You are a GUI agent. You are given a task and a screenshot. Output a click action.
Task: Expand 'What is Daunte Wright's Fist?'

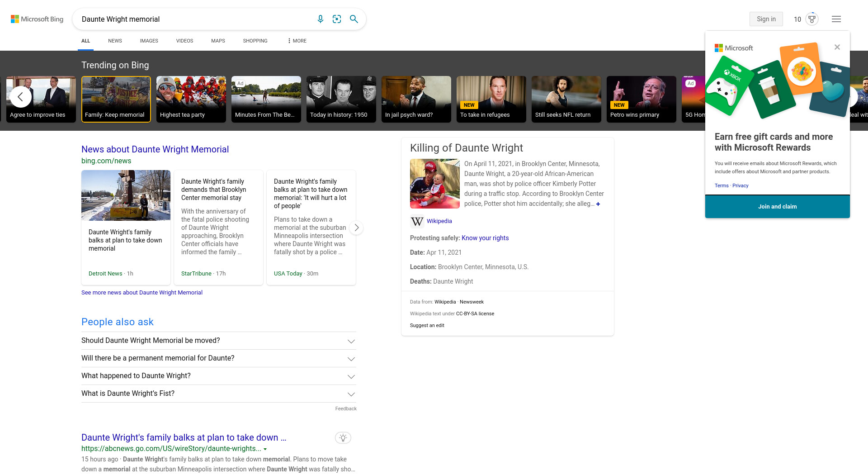pos(219,394)
